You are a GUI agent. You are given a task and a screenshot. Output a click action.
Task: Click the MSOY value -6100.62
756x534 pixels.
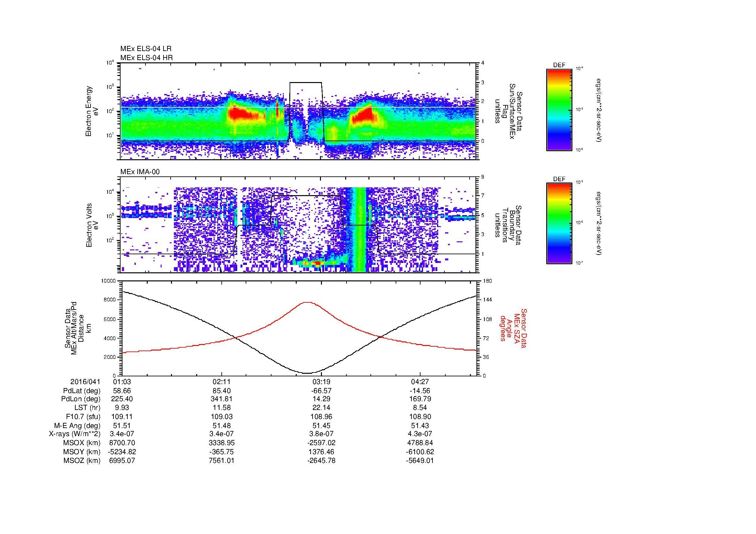(x=420, y=452)
